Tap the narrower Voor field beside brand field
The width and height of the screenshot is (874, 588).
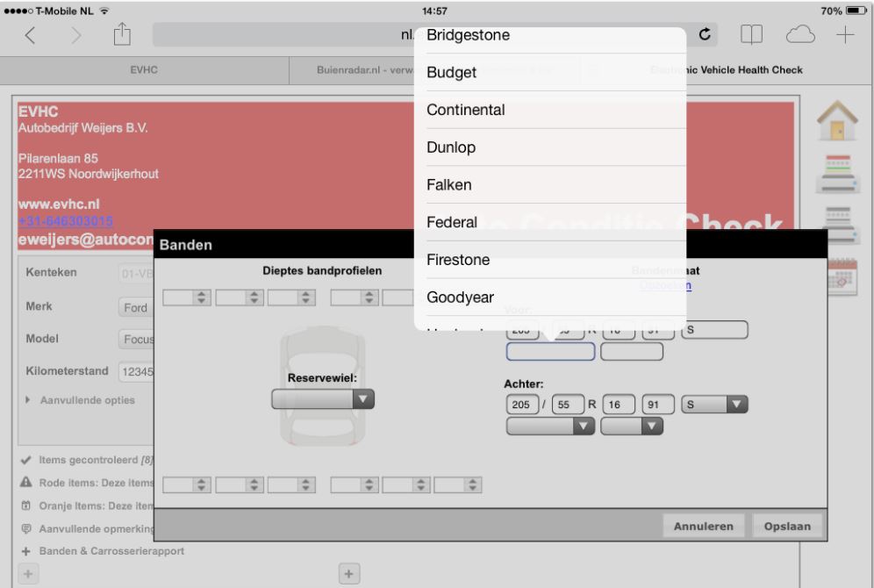coord(632,352)
